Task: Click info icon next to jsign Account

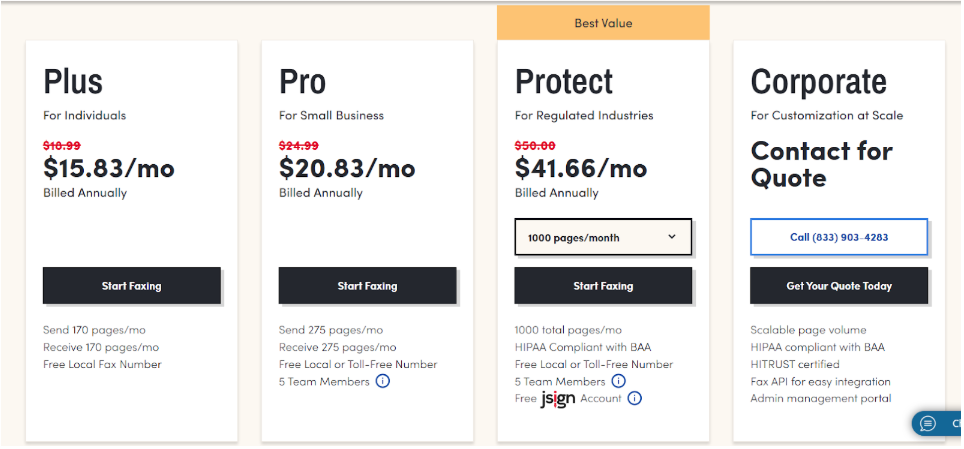Action: [x=634, y=399]
